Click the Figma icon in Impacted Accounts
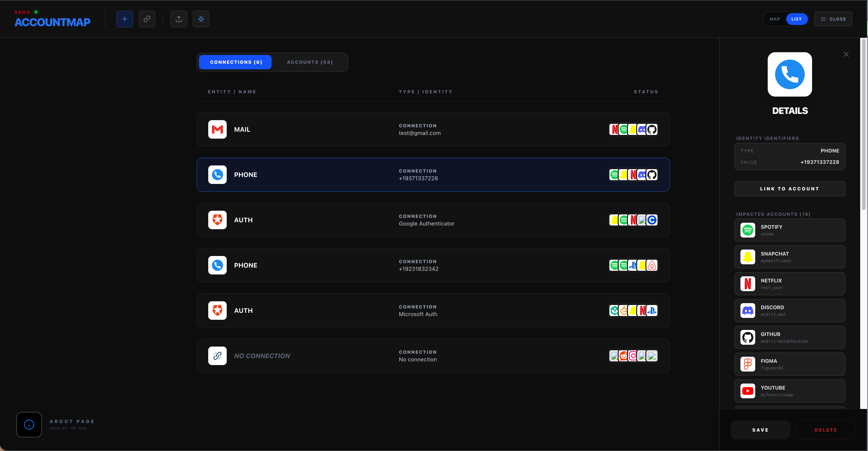The height and width of the screenshot is (451, 868). 748,364
